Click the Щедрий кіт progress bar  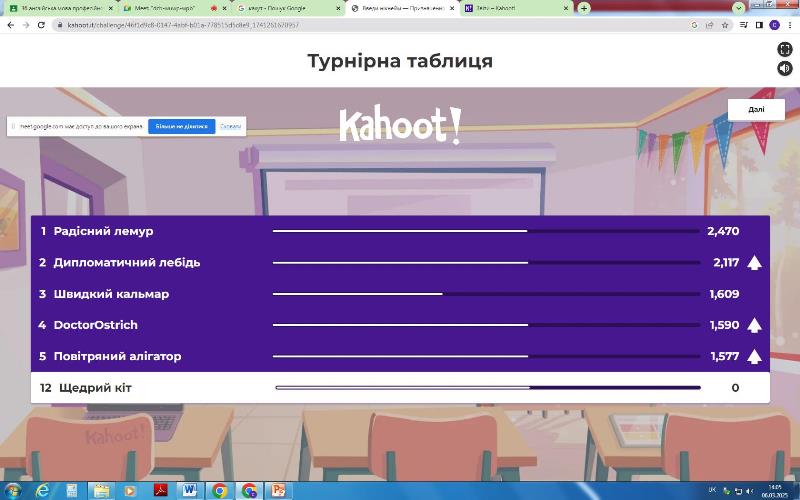[487, 387]
